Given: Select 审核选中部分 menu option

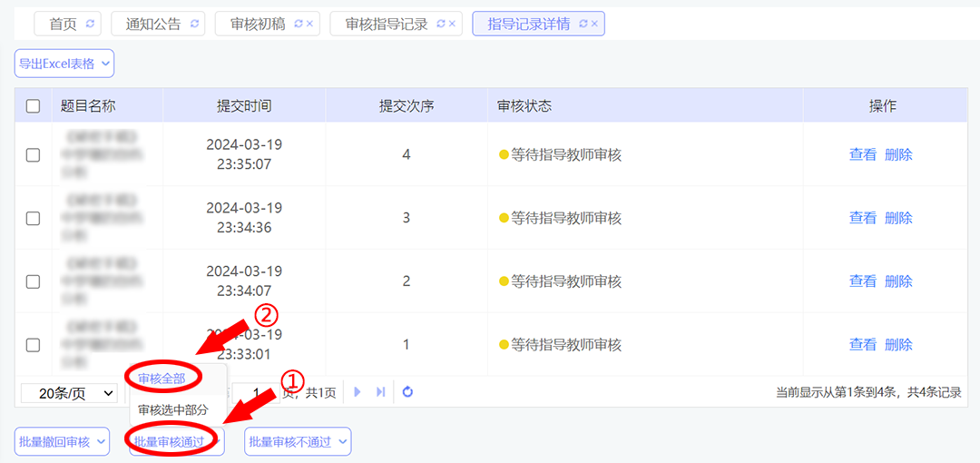Looking at the screenshot, I should click(x=173, y=410).
